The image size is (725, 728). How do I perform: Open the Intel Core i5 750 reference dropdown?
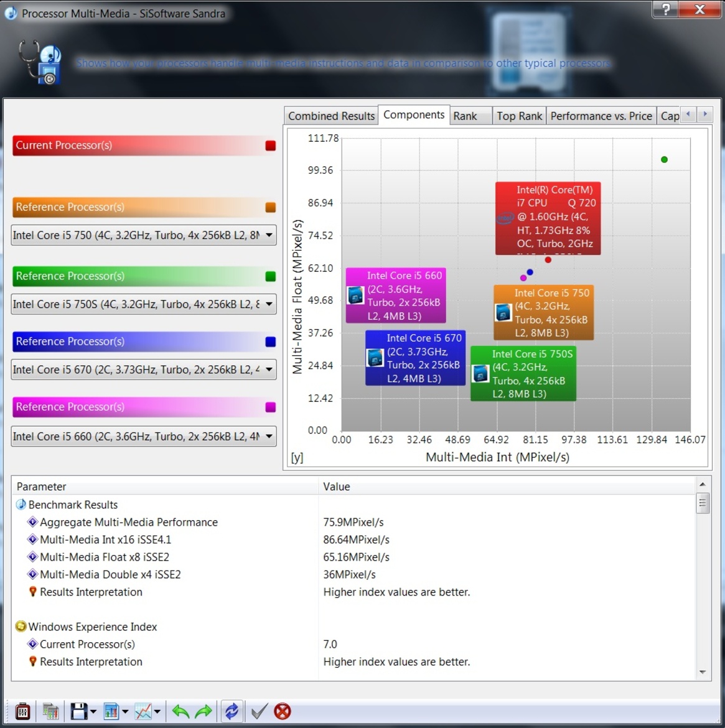pos(144,235)
